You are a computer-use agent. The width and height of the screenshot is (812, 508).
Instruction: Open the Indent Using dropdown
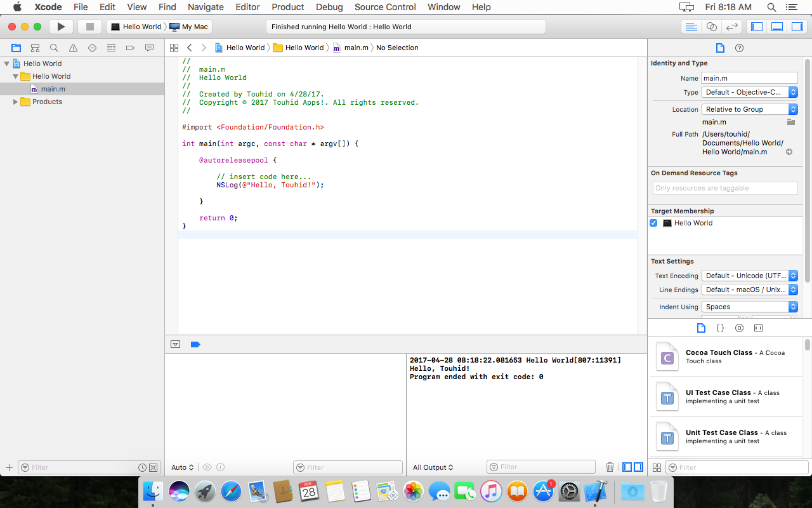tap(749, 307)
